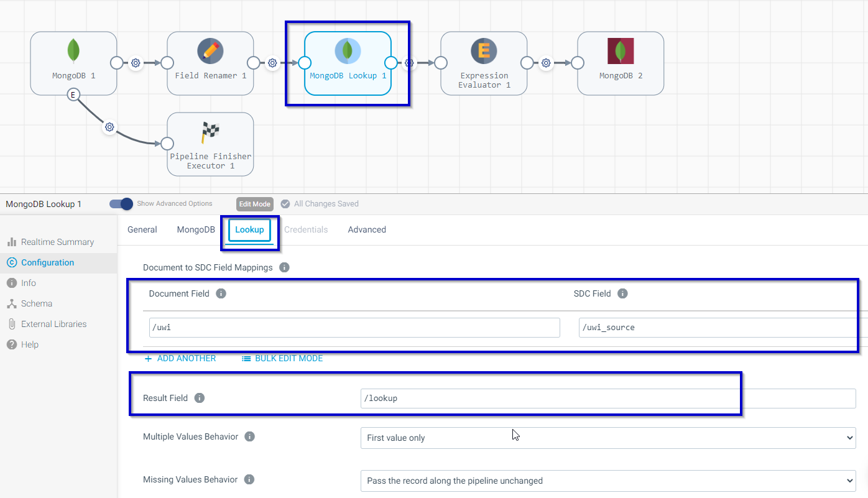Click the SDC Field input containing /uwi_source
868x498 pixels.
(x=723, y=327)
